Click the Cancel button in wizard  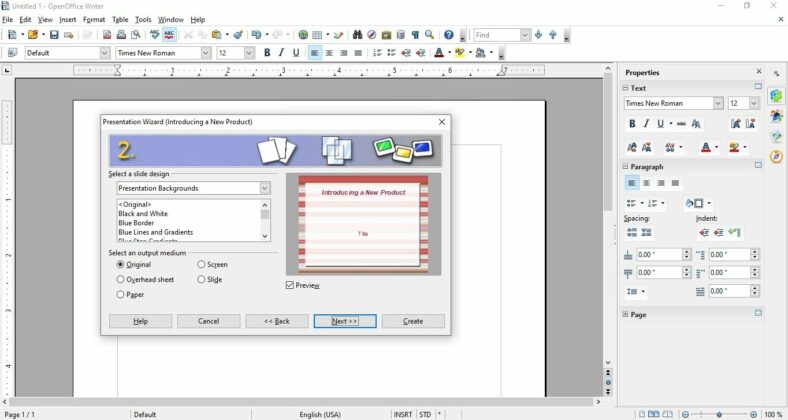pyautogui.click(x=209, y=321)
